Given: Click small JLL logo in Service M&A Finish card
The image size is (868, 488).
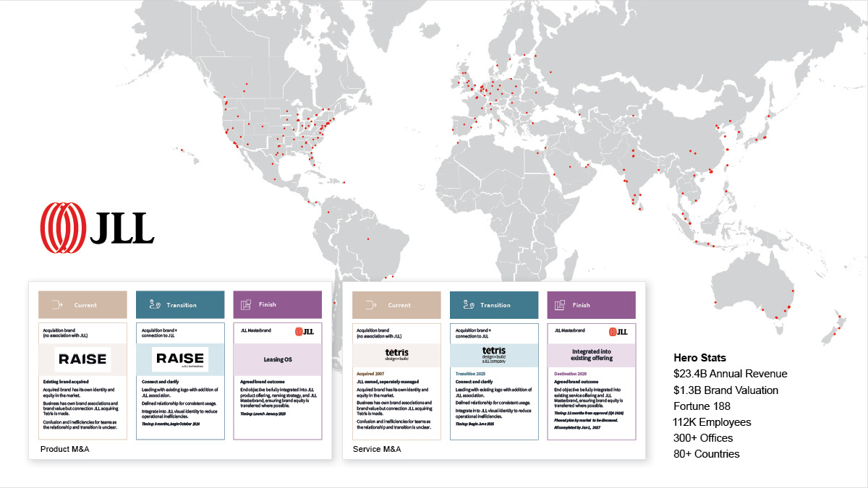Looking at the screenshot, I should coord(618,331).
